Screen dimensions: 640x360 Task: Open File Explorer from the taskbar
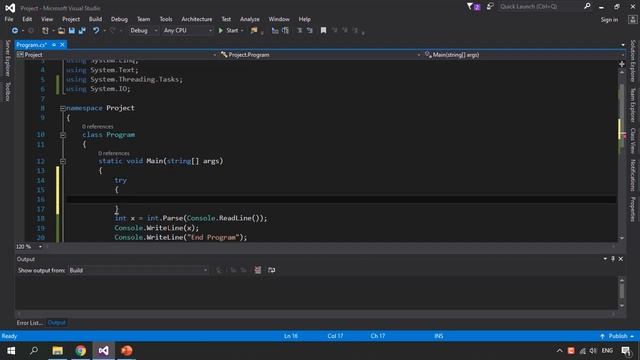pos(58,351)
